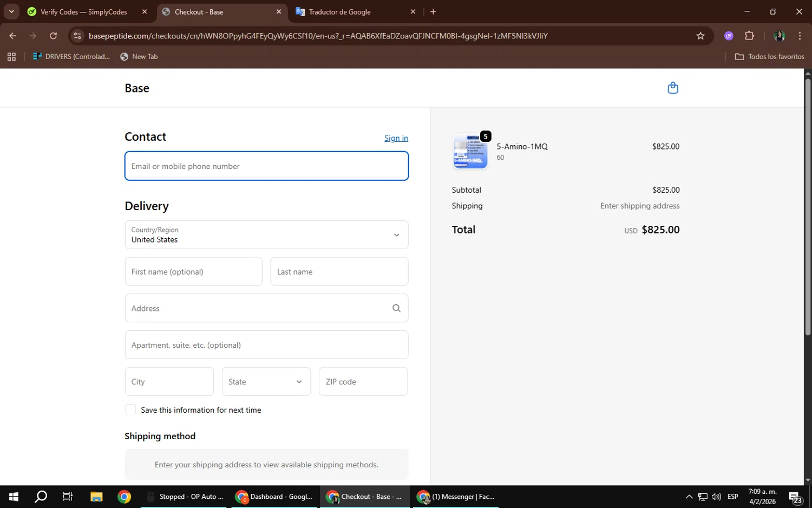
Task: View site information icon in address bar
Action: pos(77,36)
